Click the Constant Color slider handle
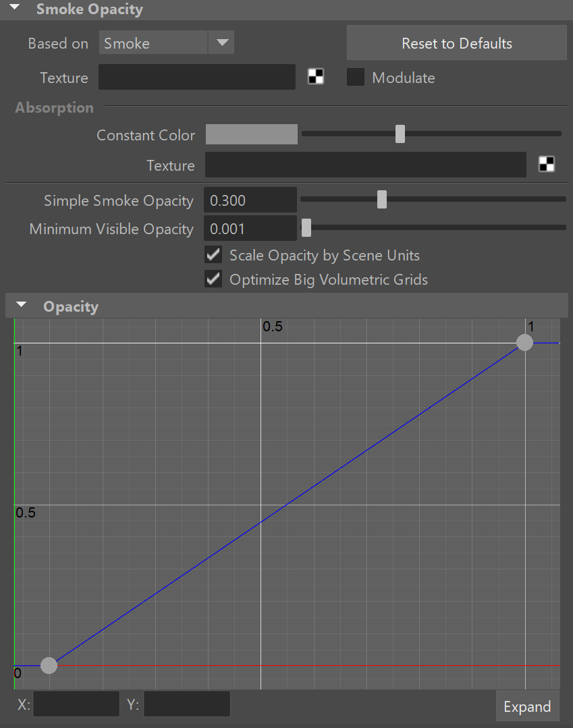 coord(400,134)
